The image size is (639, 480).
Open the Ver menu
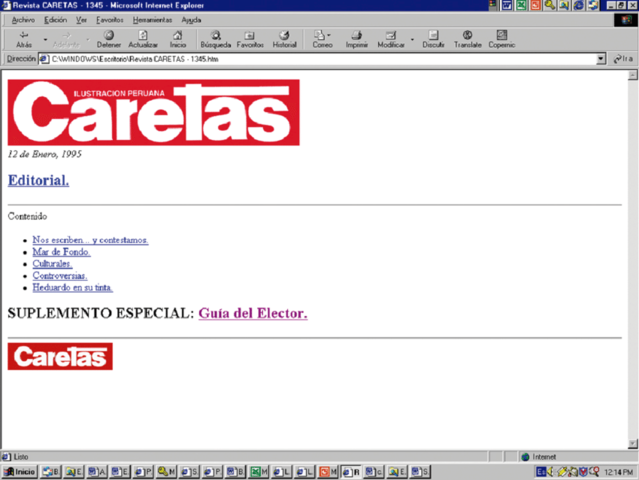[x=82, y=20]
